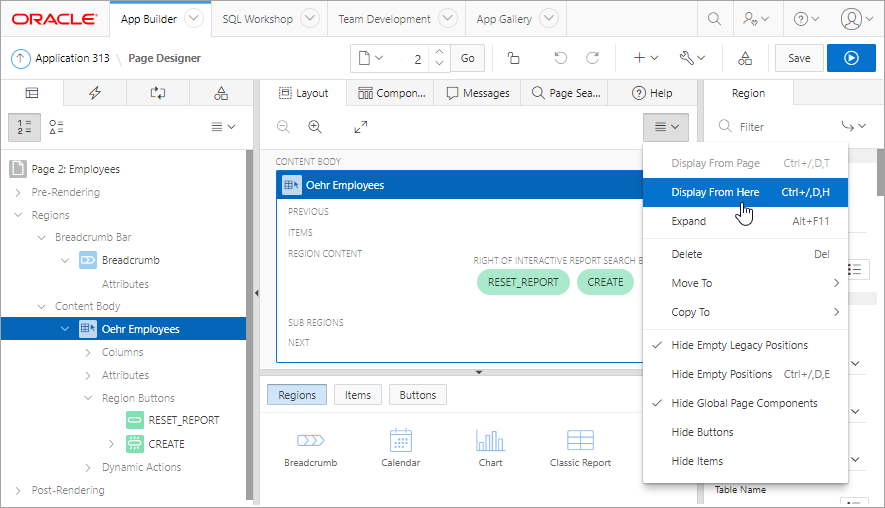Open the account profile menu
Screen dimensions: 885x508
856,19
